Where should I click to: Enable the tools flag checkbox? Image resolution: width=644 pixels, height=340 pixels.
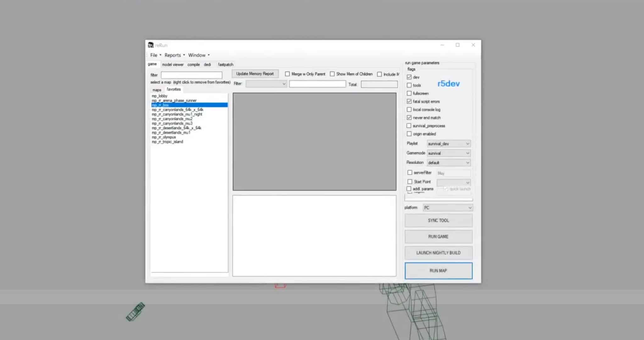[409, 85]
